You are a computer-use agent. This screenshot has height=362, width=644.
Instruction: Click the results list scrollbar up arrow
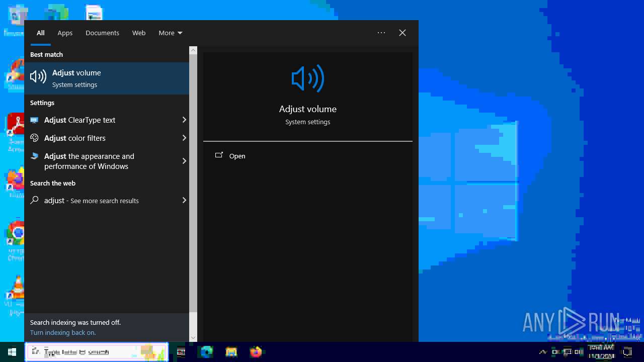193,50
